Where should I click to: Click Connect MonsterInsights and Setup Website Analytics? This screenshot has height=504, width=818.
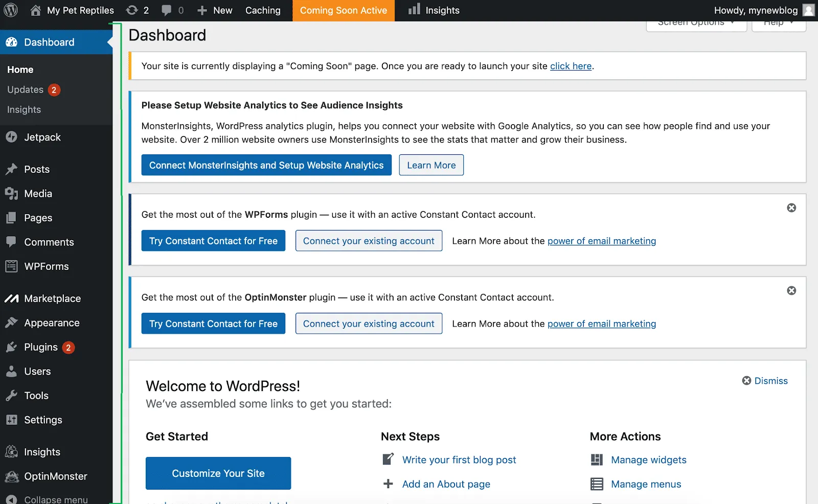266,165
